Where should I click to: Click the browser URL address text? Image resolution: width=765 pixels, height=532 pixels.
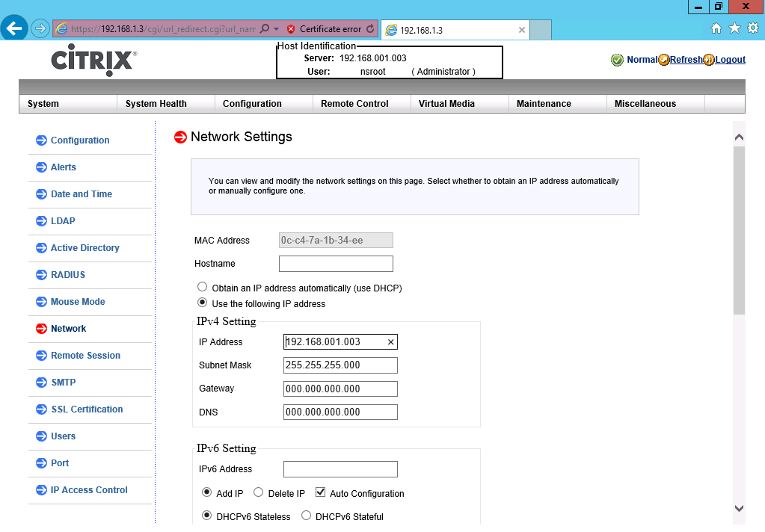point(163,29)
